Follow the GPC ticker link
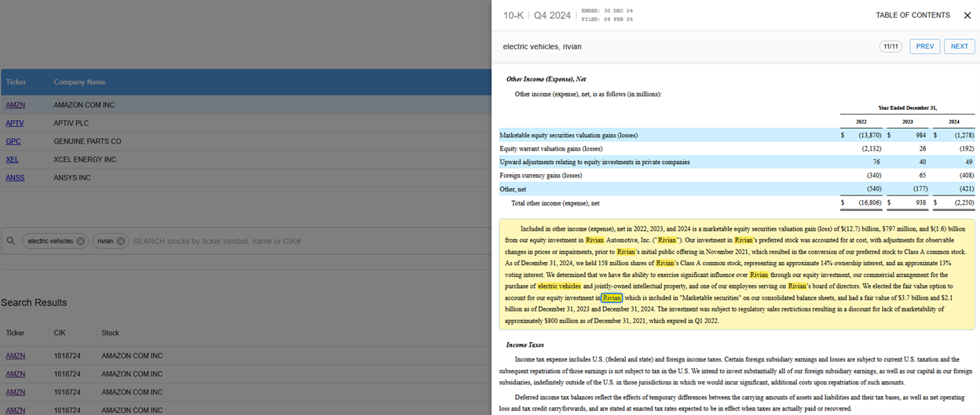 click(x=13, y=141)
